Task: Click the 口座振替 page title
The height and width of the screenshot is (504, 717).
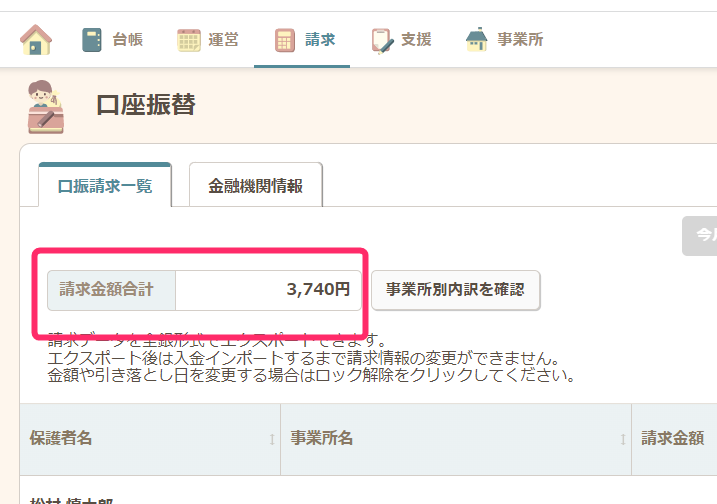Action: pos(145,104)
